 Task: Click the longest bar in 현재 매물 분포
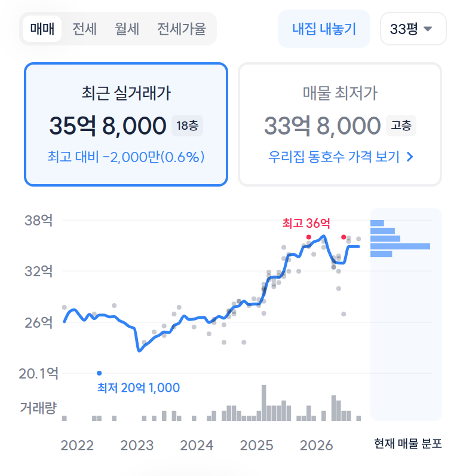pos(400,246)
